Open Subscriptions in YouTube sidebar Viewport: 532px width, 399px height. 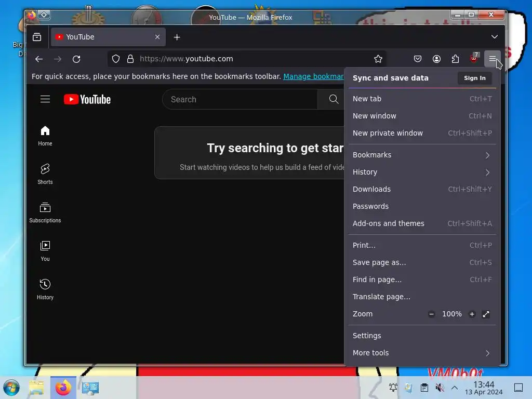point(45,212)
